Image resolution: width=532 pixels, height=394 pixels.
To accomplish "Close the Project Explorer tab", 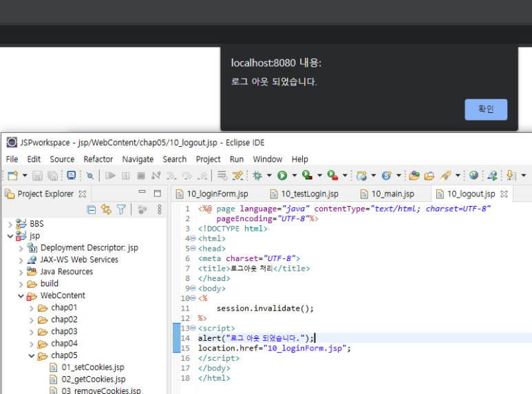I will [x=82, y=194].
